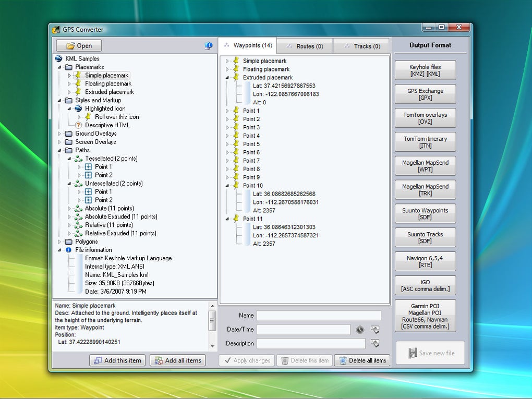Click the pushpin icon of Point 10 waypoint
The image size is (532, 399).
point(236,186)
